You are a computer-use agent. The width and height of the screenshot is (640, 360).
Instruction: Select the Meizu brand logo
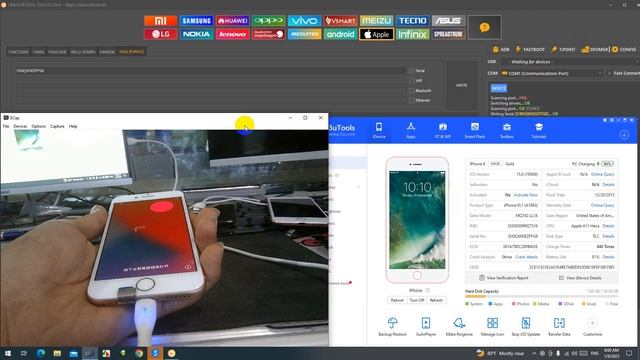(376, 20)
